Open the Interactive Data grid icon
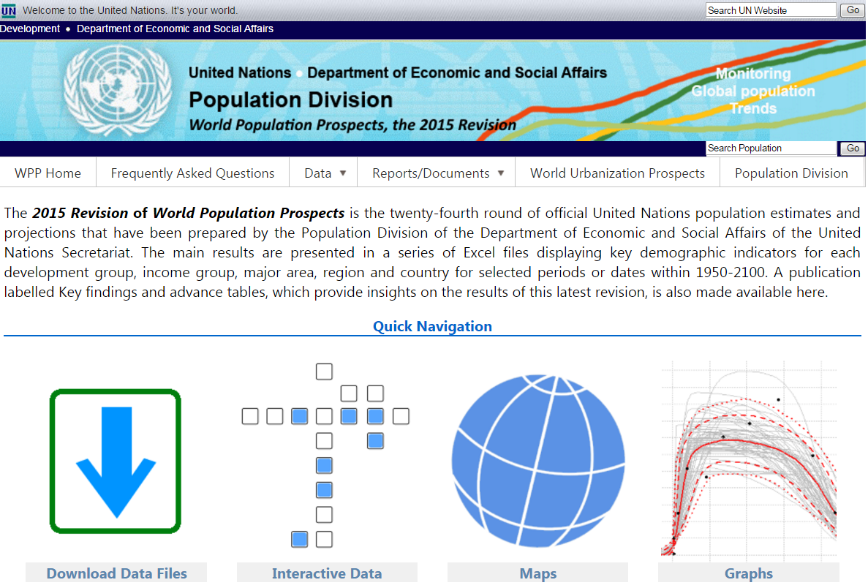This screenshot has width=868, height=588. 324,455
